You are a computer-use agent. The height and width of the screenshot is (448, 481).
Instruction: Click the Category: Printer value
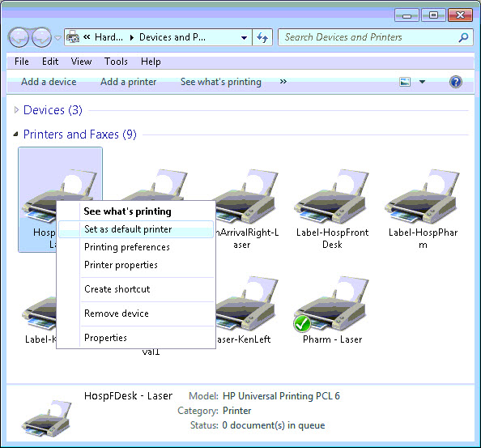tap(236, 411)
